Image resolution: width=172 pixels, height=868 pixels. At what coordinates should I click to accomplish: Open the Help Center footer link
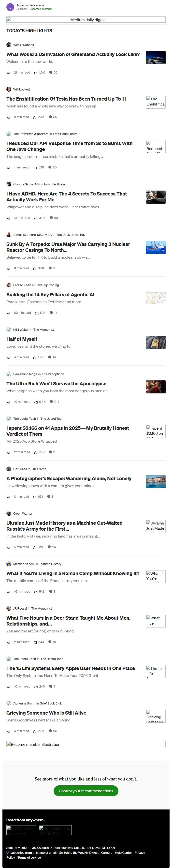coord(123,853)
